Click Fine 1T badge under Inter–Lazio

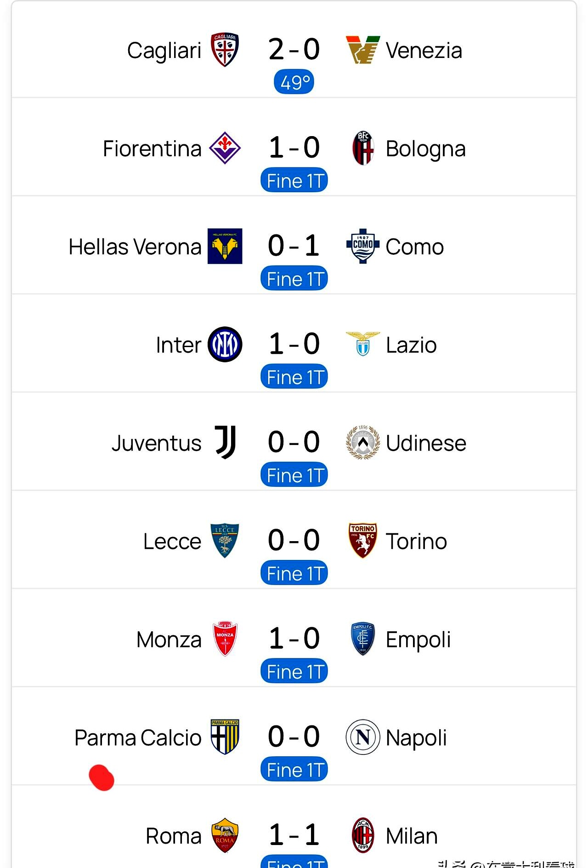point(294,377)
